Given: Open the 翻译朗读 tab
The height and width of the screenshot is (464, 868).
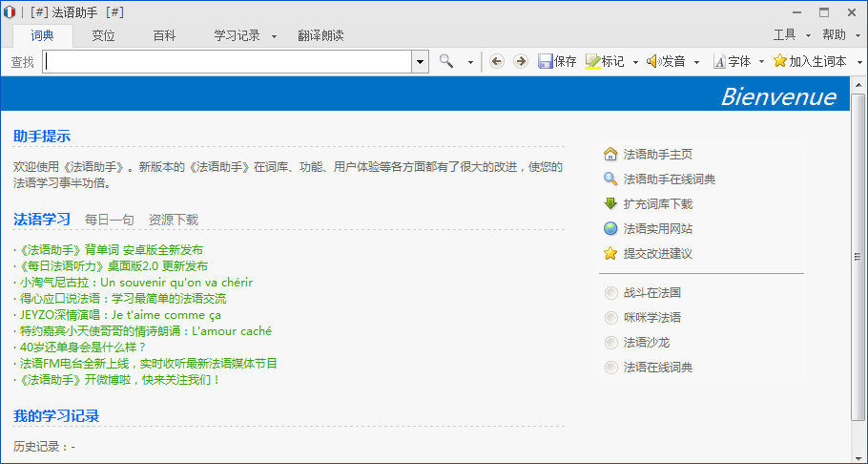Looking at the screenshot, I should [320, 36].
